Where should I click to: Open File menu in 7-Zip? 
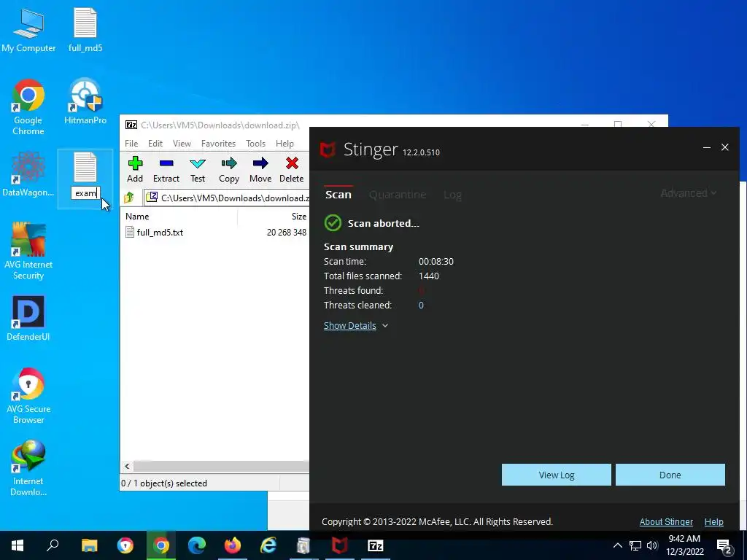point(131,144)
